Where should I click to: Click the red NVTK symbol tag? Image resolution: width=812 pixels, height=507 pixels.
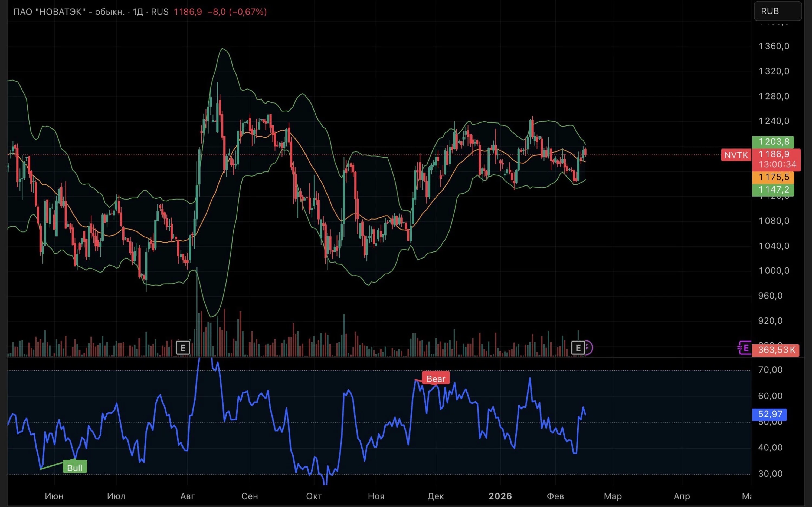pyautogui.click(x=736, y=155)
